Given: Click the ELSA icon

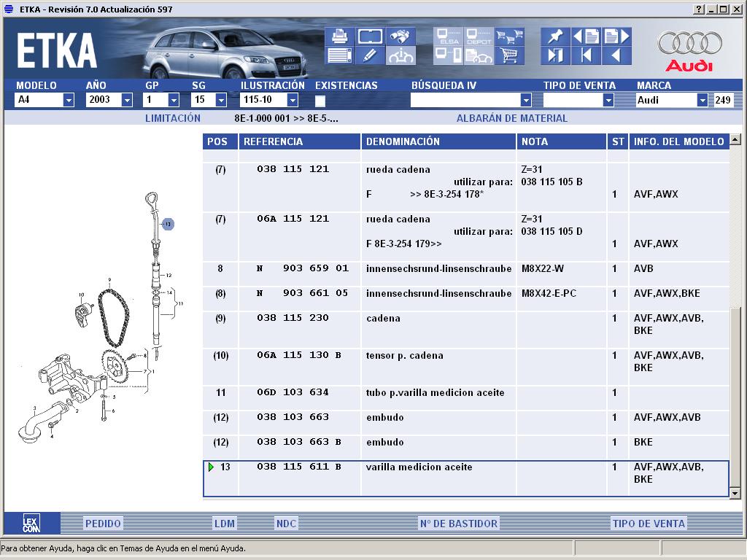Looking at the screenshot, I should pos(449,36).
